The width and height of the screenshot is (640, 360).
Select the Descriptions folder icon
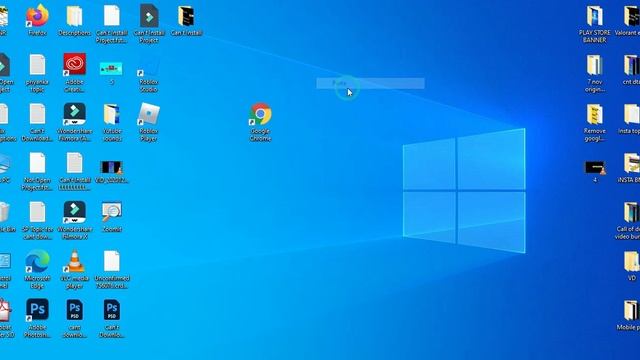[x=74, y=16]
